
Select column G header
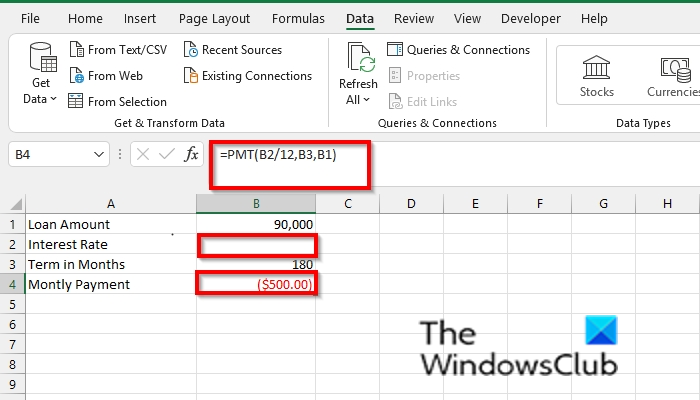[x=603, y=204]
